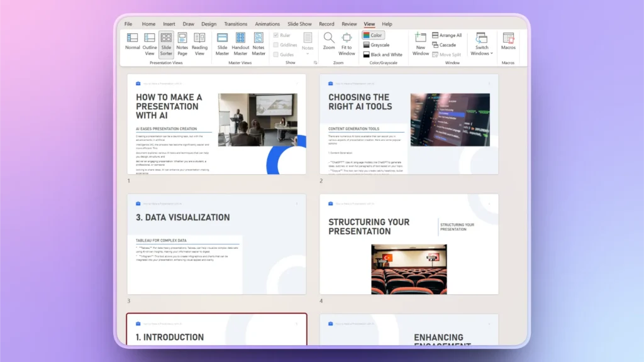This screenshot has width=644, height=362.
Task: Open the Help tab
Action: pos(387,24)
